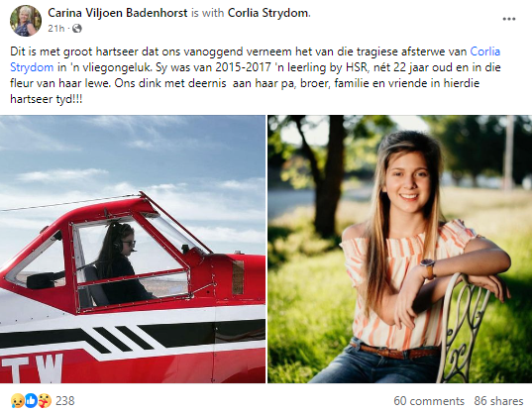
Task: Open the 60 comments list
Action: 429,401
